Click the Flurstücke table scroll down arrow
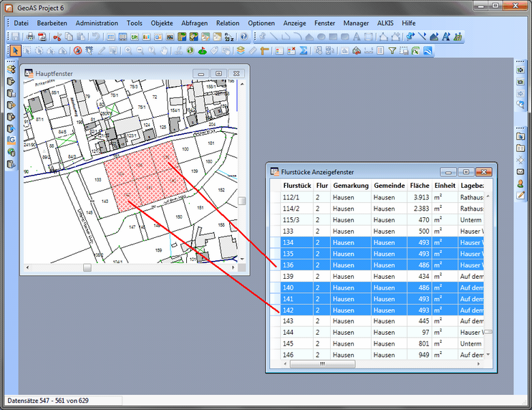 point(488,355)
